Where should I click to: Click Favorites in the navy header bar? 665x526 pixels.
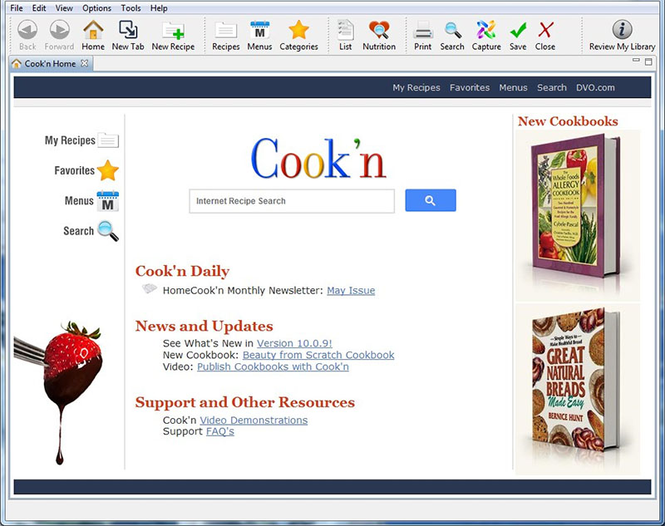pos(469,88)
